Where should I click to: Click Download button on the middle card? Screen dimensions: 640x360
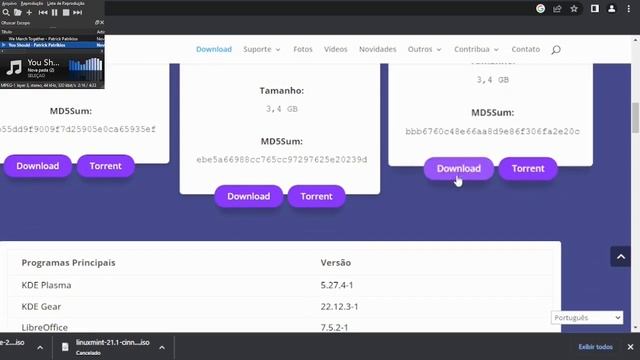249,196
